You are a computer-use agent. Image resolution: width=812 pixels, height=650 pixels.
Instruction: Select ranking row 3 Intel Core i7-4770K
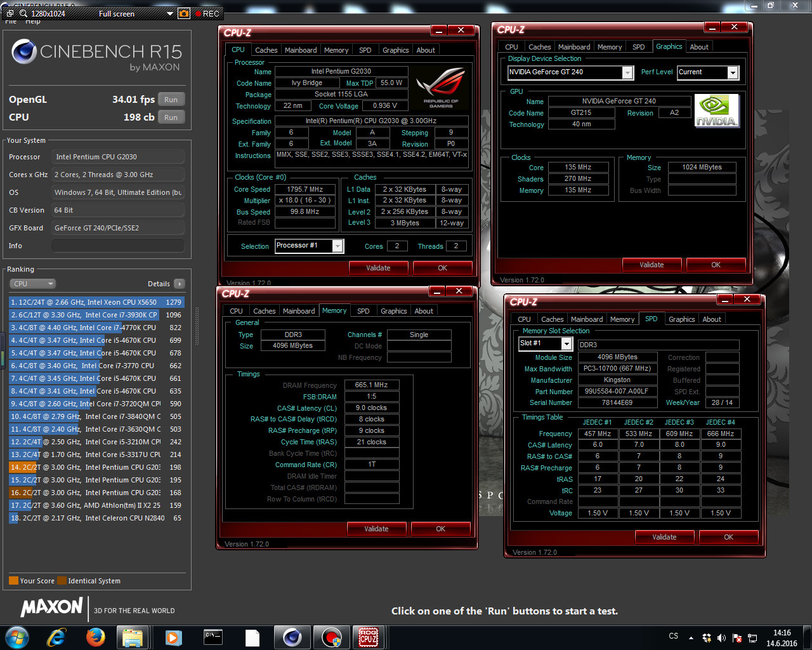(x=96, y=328)
